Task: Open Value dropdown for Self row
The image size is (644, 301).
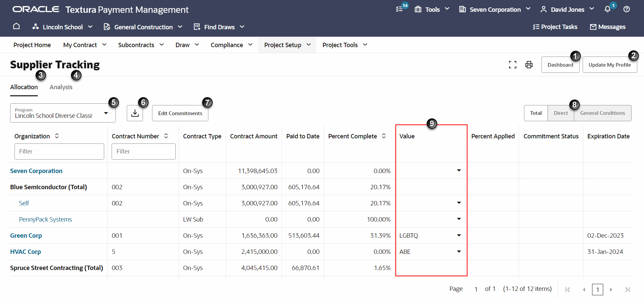Action: pos(459,203)
